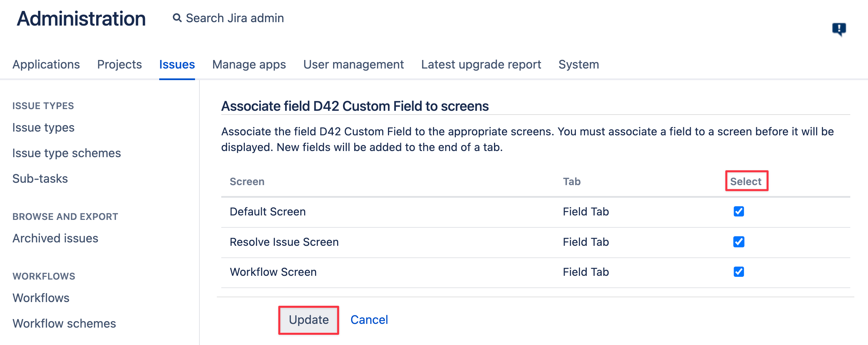Open the Latest upgrade report
Screen dimensions: 868x345
coord(481,64)
